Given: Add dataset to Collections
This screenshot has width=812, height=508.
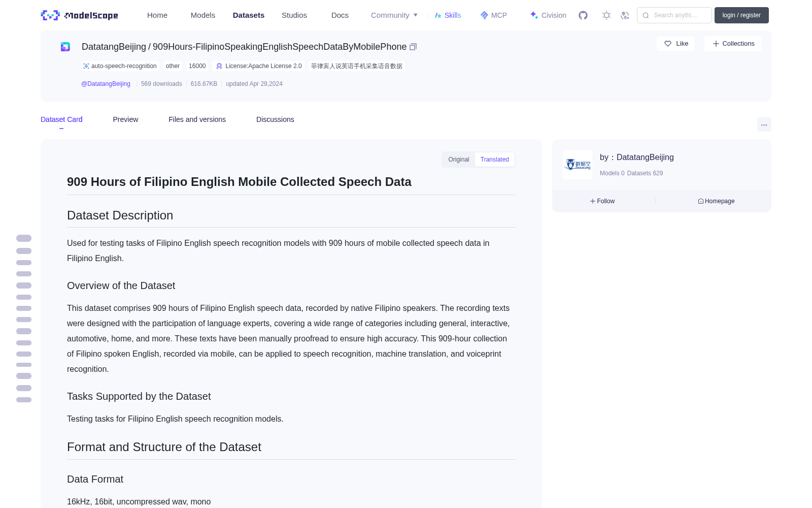Looking at the screenshot, I should click(733, 44).
